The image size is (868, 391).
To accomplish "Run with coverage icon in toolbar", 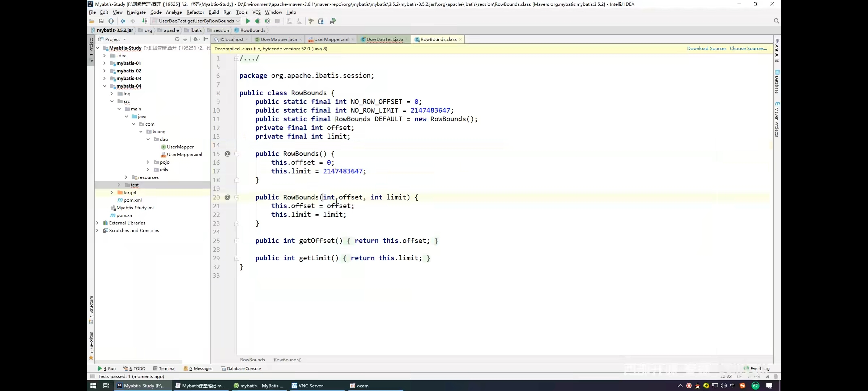I will [x=268, y=21].
